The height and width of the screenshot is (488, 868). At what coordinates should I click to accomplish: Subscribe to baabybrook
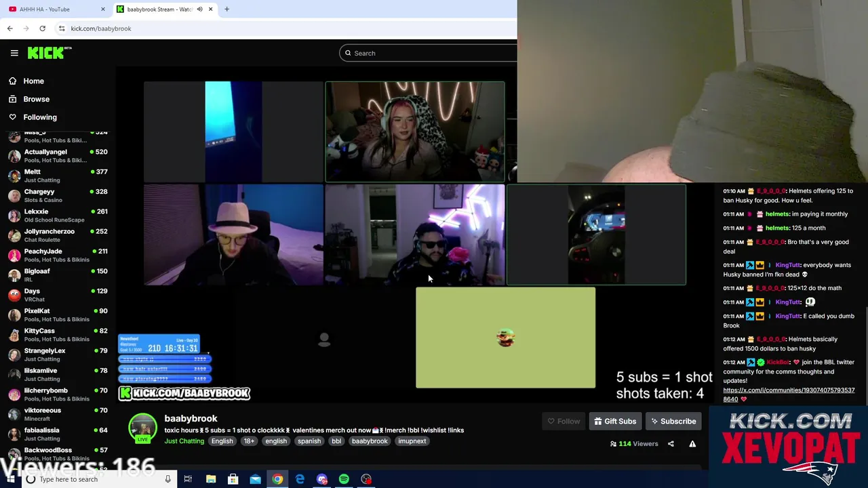pos(673,422)
